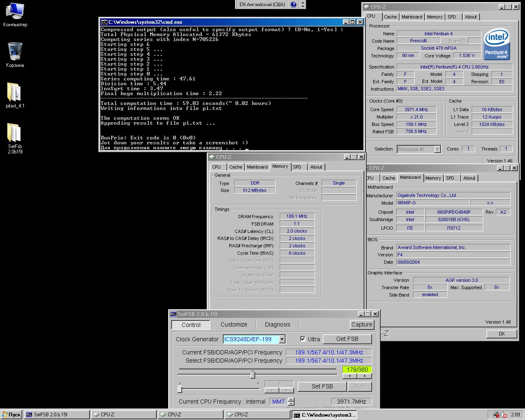525x420 pixels.
Task: Open About tab in CPU-Z timings window
Action: click(x=316, y=167)
